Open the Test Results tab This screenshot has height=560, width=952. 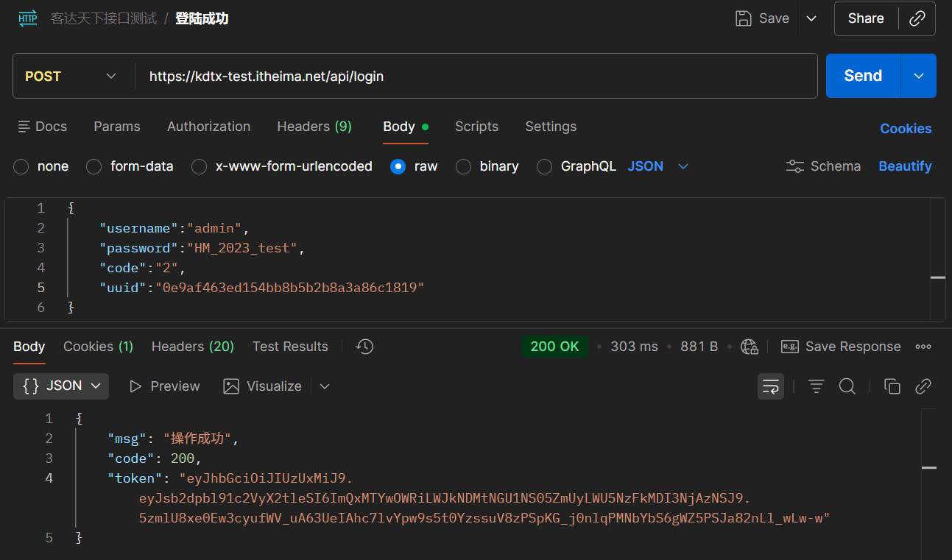(x=290, y=347)
